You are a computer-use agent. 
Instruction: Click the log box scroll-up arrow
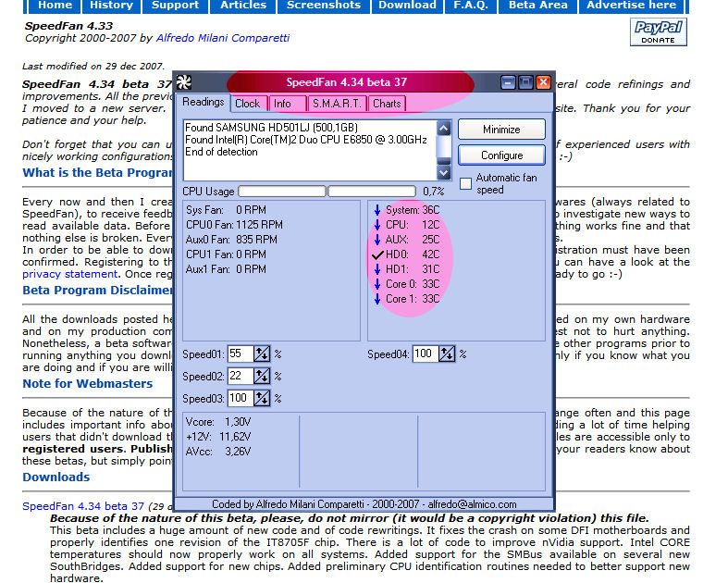click(444, 128)
